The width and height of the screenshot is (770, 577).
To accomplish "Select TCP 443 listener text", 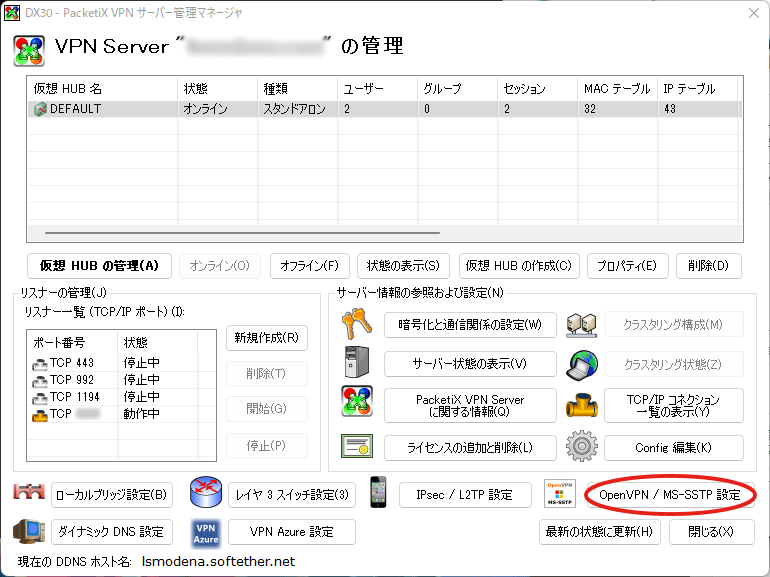I will pos(72,363).
